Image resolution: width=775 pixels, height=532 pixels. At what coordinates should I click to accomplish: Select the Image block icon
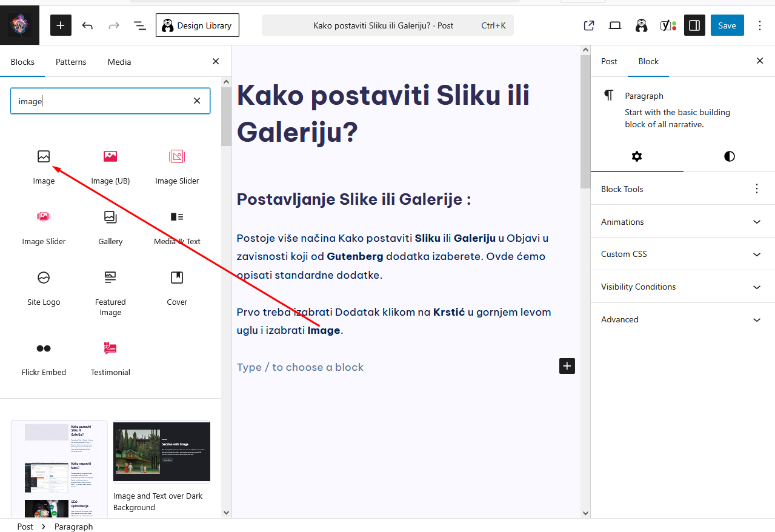44,157
